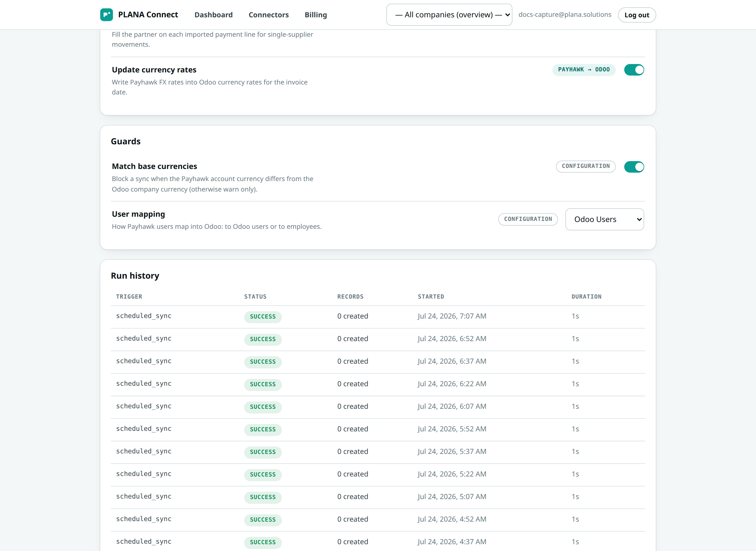Click the STATUS column header
This screenshot has height=551, width=756.
pyautogui.click(x=255, y=296)
